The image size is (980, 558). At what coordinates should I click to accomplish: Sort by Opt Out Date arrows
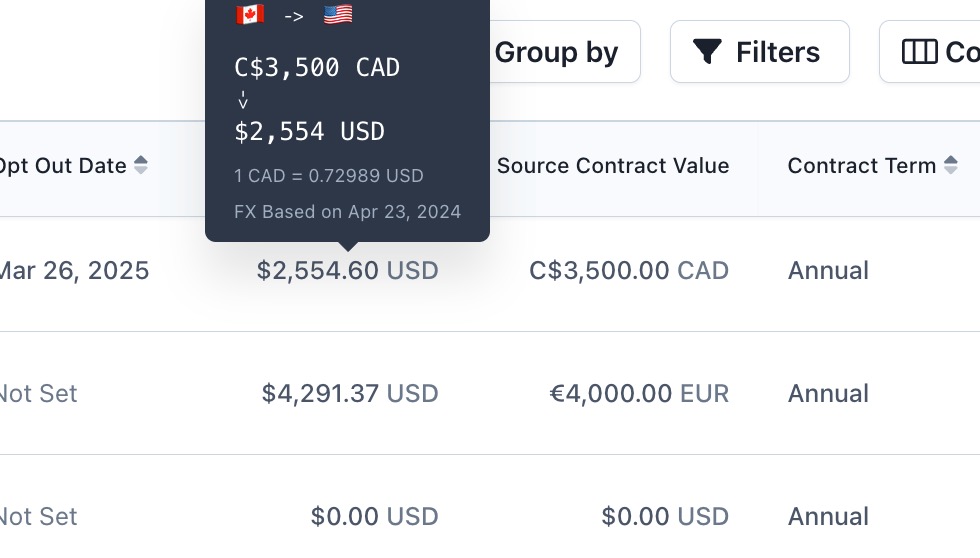coord(141,166)
